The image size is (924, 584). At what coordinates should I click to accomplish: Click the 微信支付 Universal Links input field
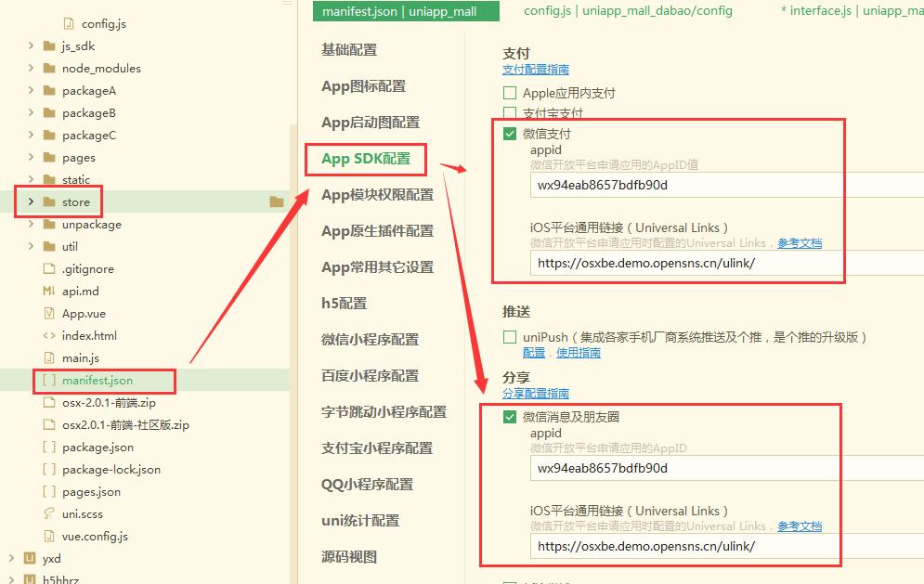click(726, 263)
